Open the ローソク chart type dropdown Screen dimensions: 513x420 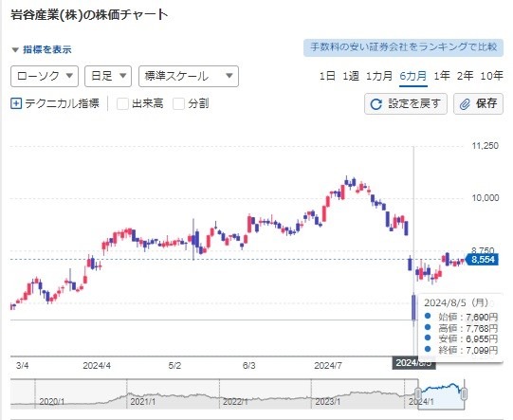45,76
